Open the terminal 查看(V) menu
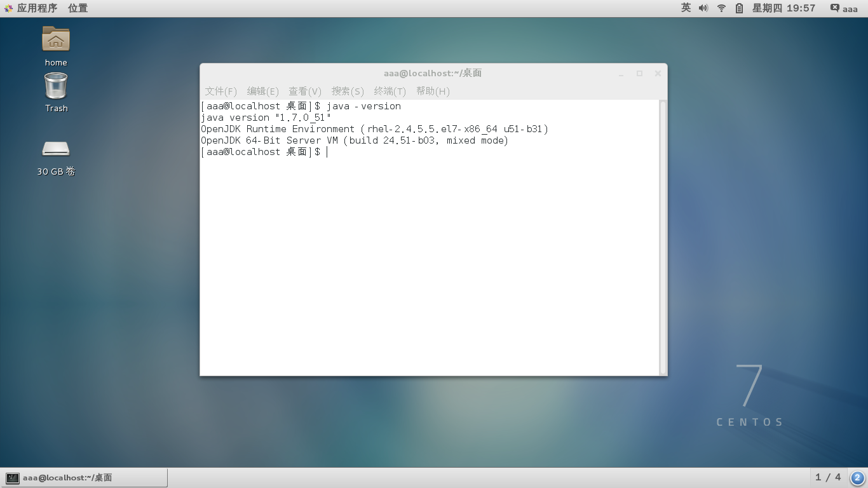The width and height of the screenshot is (868, 488). pyautogui.click(x=305, y=91)
